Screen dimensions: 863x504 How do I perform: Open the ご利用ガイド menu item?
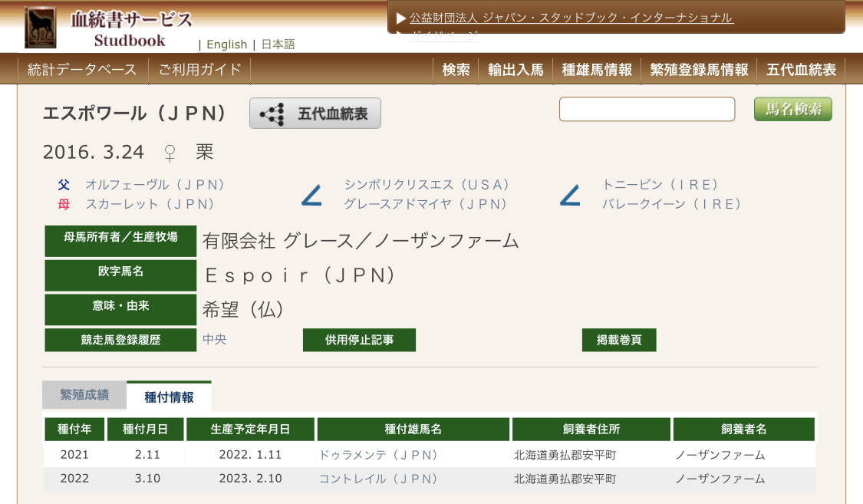pos(199,70)
